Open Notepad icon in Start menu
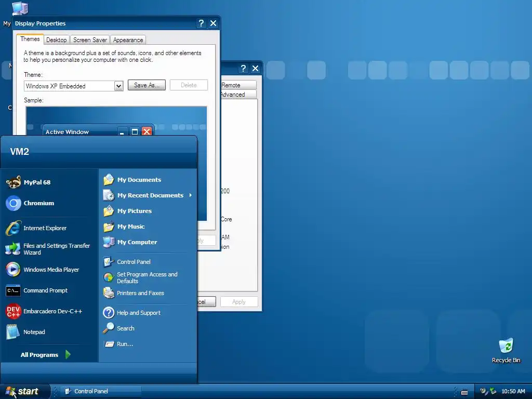 coord(13,332)
